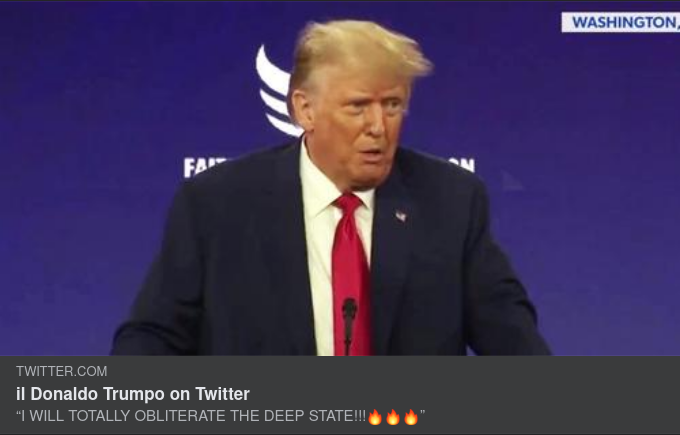Click the black podium microphone

tap(349, 325)
